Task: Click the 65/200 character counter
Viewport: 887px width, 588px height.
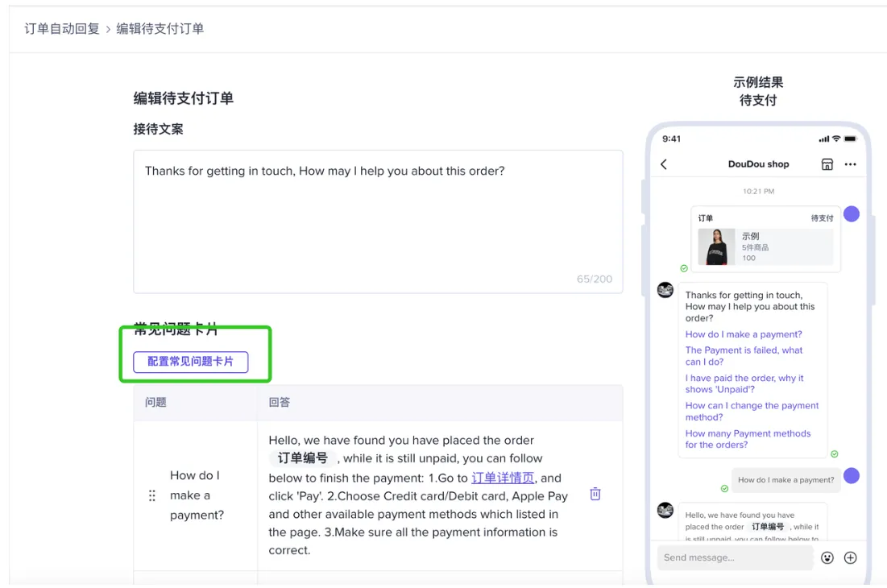Action: pos(594,280)
